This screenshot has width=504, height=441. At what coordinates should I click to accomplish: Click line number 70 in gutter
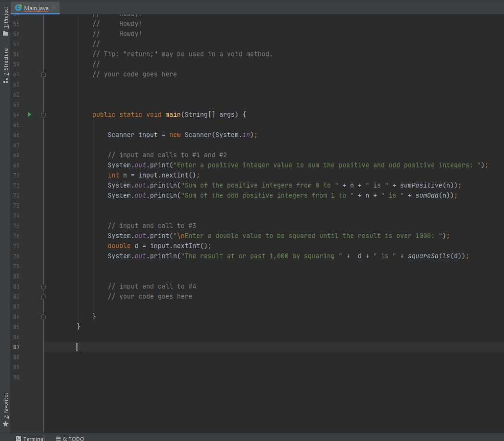(16, 175)
